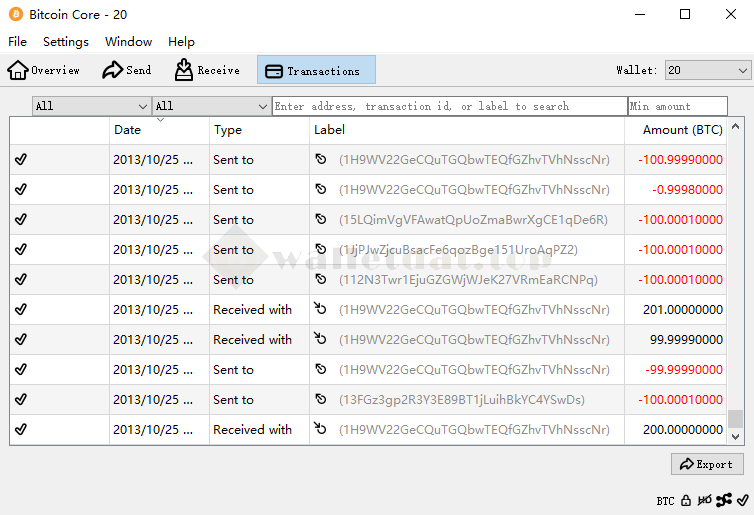Click the HD wallet disabled icon
This screenshot has height=515, width=754.
(705, 500)
